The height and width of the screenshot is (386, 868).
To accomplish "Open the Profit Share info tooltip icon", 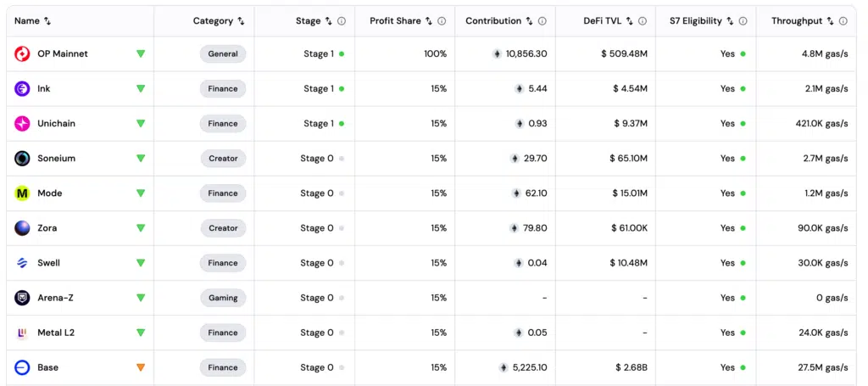I will [442, 21].
